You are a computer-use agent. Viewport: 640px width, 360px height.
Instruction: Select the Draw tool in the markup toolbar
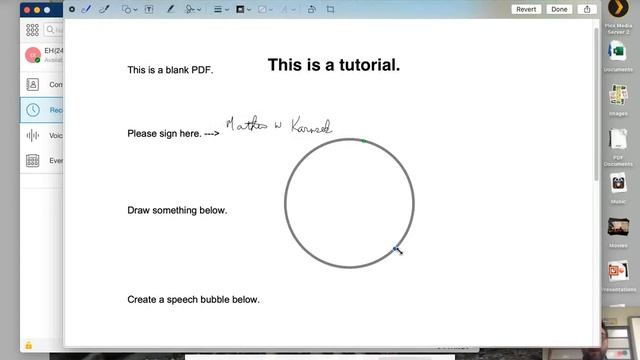(104, 9)
